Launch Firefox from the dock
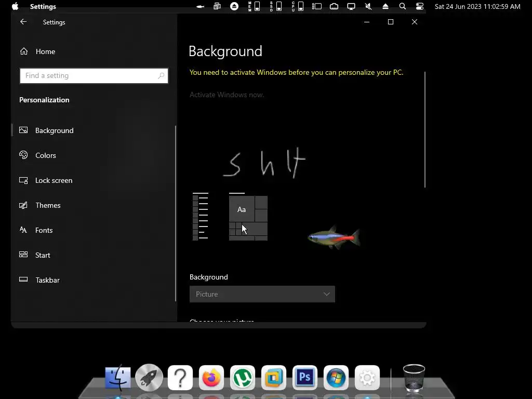Viewport: 532px width, 399px height. click(211, 378)
